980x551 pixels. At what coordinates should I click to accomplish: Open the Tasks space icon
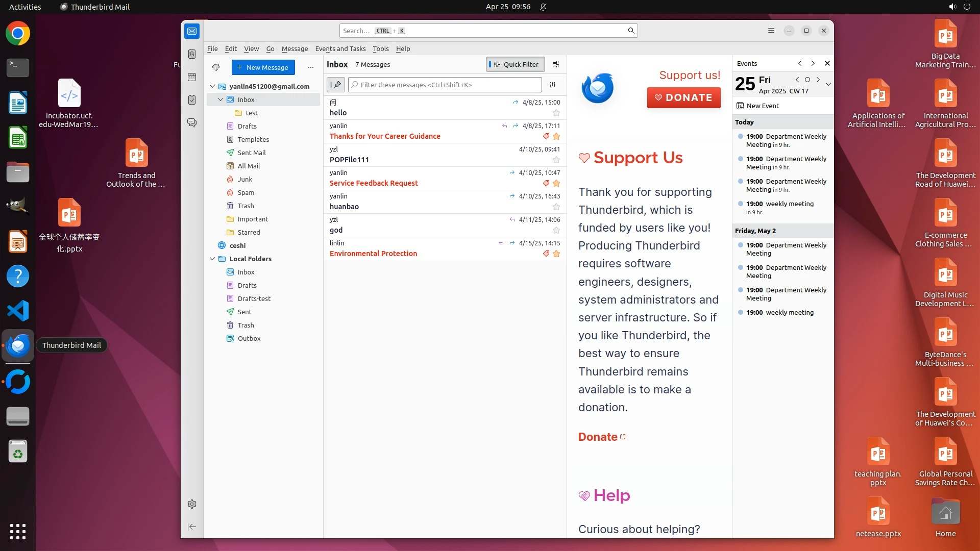[x=192, y=100]
